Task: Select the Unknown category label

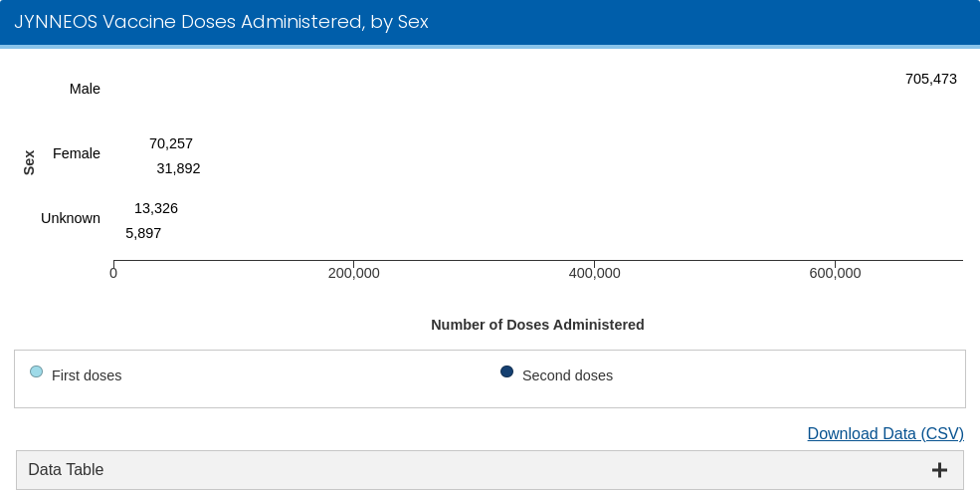Action: [71, 218]
